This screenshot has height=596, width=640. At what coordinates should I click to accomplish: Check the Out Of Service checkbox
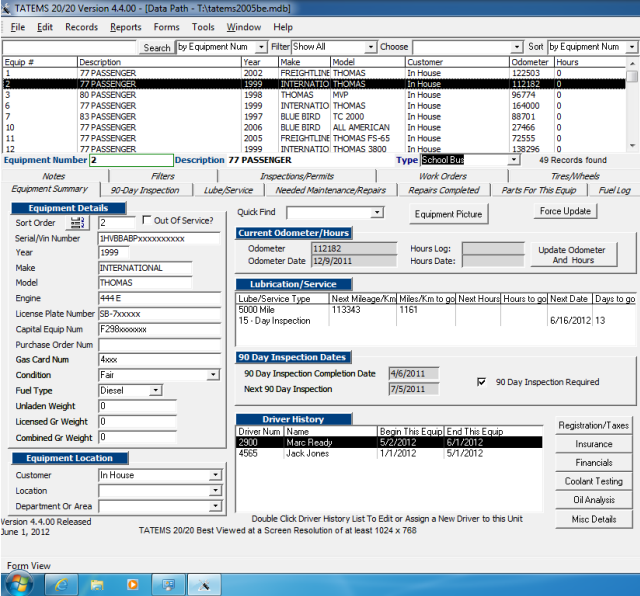pos(148,221)
